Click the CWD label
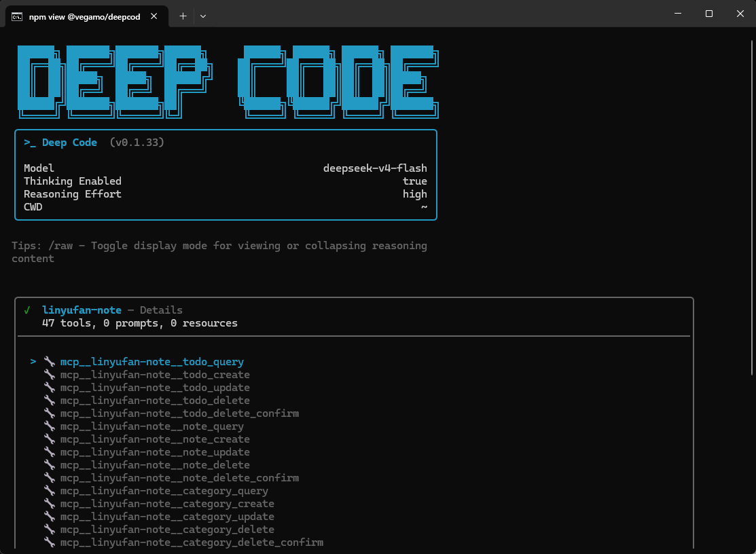Screen dimensions: 756x554 pos(33,207)
